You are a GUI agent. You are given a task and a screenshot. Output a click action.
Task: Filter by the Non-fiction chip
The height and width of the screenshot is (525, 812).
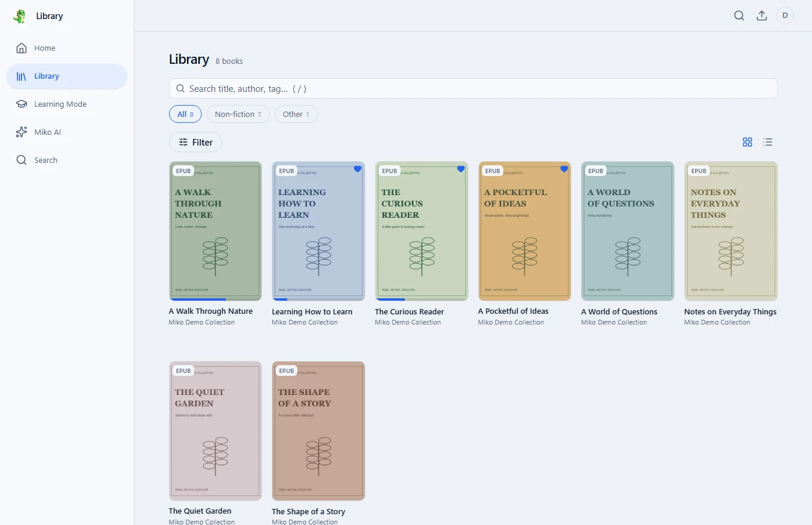click(x=238, y=114)
